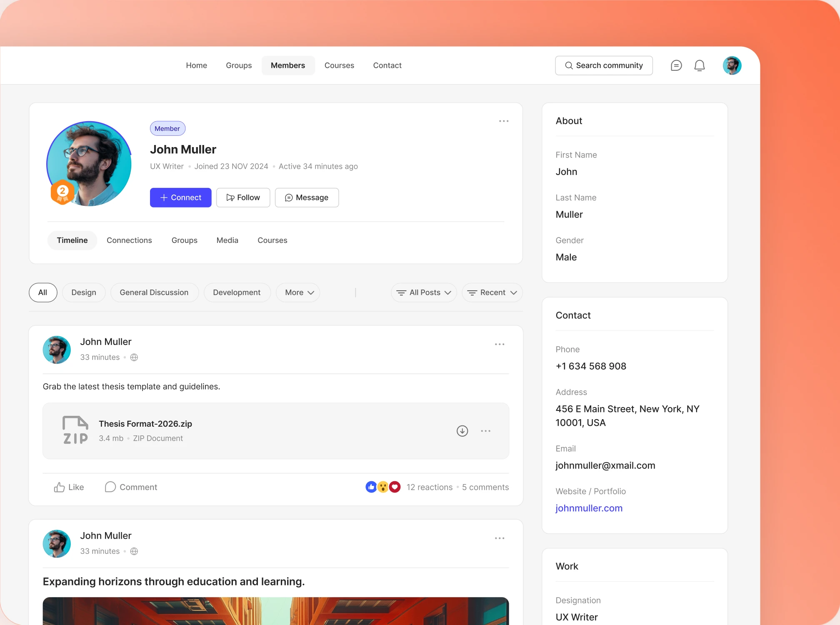Open the education post image

(x=276, y=611)
